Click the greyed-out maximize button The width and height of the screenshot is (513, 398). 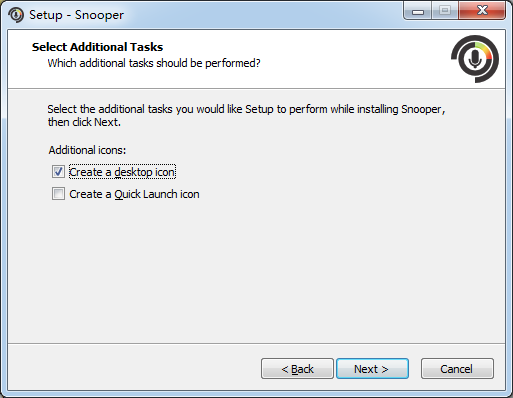[445, 11]
